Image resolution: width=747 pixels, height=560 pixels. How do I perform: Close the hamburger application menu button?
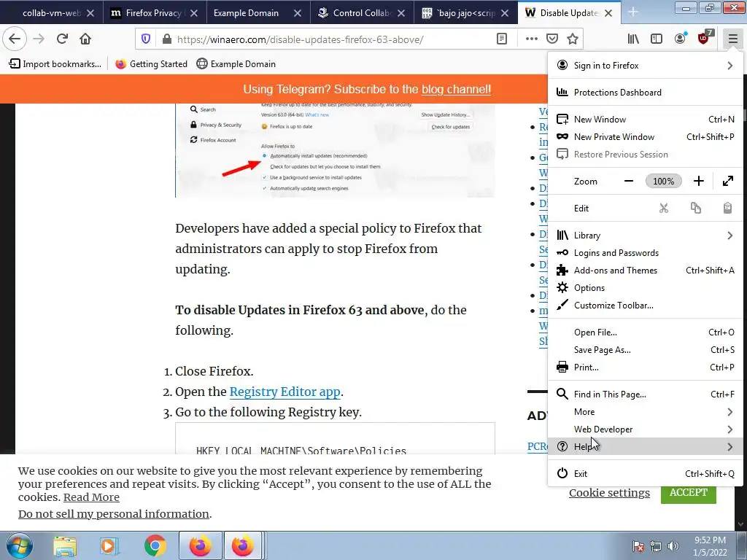point(732,39)
